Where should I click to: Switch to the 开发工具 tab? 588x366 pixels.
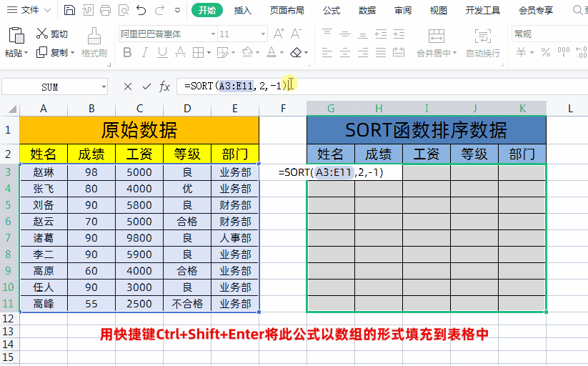[483, 11]
